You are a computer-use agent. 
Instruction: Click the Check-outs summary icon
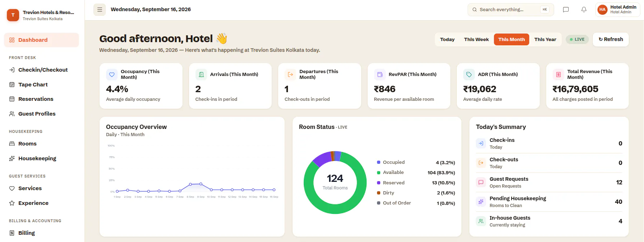coord(481,163)
